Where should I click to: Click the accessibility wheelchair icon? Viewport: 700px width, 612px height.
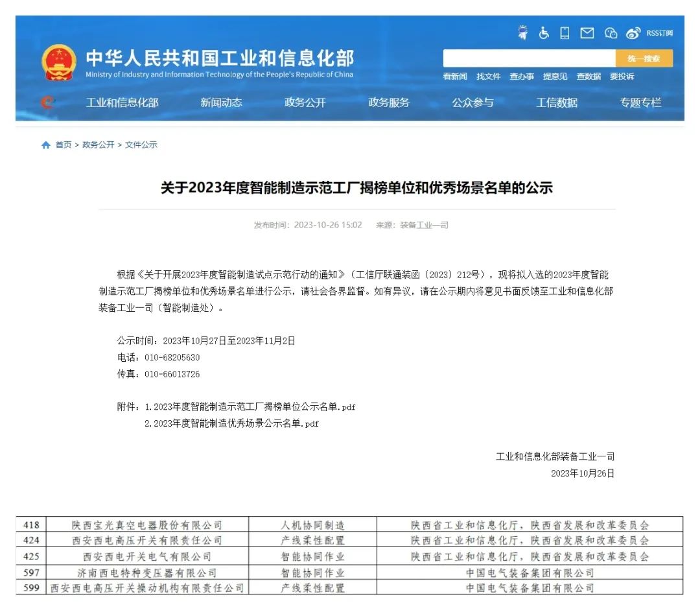pyautogui.click(x=544, y=33)
